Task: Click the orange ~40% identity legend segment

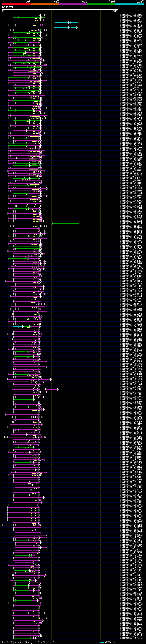Action: pyautogui.click(x=45, y=4)
